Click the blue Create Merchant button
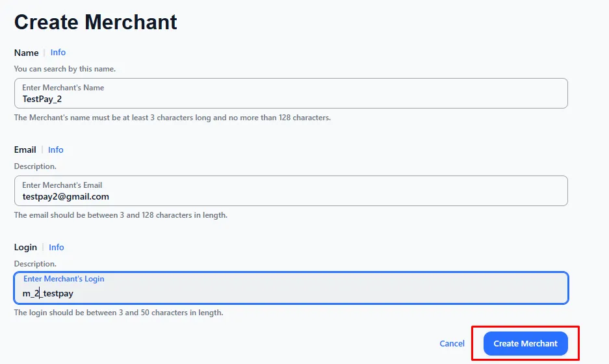 (525, 343)
